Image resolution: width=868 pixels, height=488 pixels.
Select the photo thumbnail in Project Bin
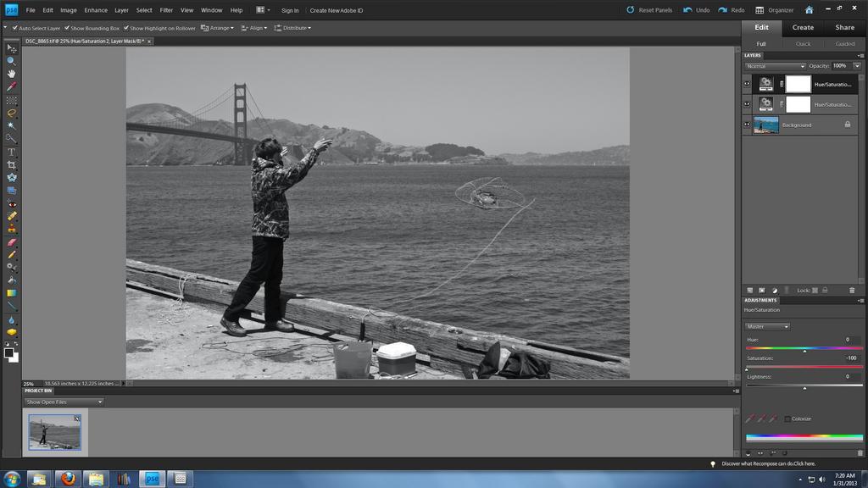tap(55, 432)
